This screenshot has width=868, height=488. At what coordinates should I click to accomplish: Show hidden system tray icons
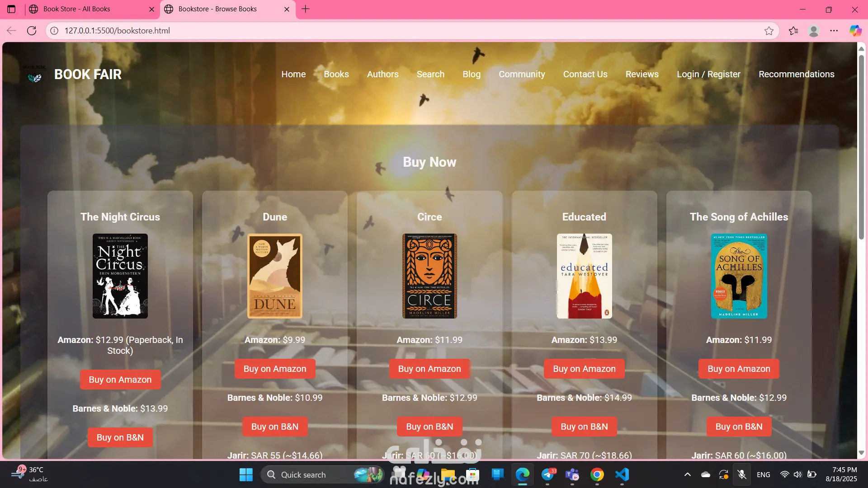click(x=687, y=474)
